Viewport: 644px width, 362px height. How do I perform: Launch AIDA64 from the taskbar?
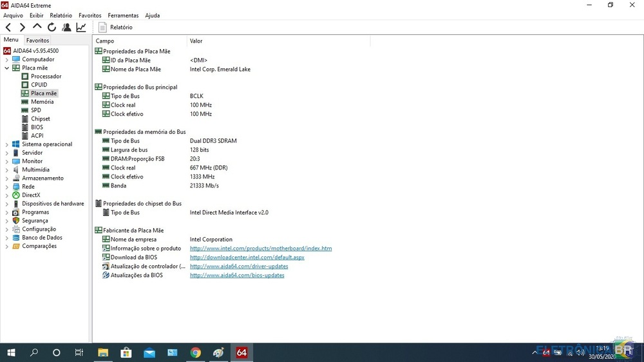click(x=241, y=352)
